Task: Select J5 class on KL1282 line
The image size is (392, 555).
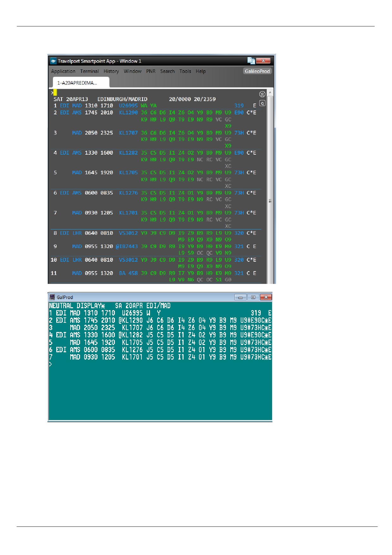Action: point(144,153)
